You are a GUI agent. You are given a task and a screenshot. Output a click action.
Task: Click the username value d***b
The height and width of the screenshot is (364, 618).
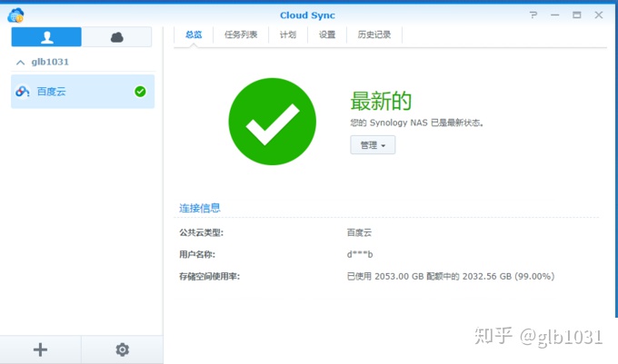coord(360,254)
